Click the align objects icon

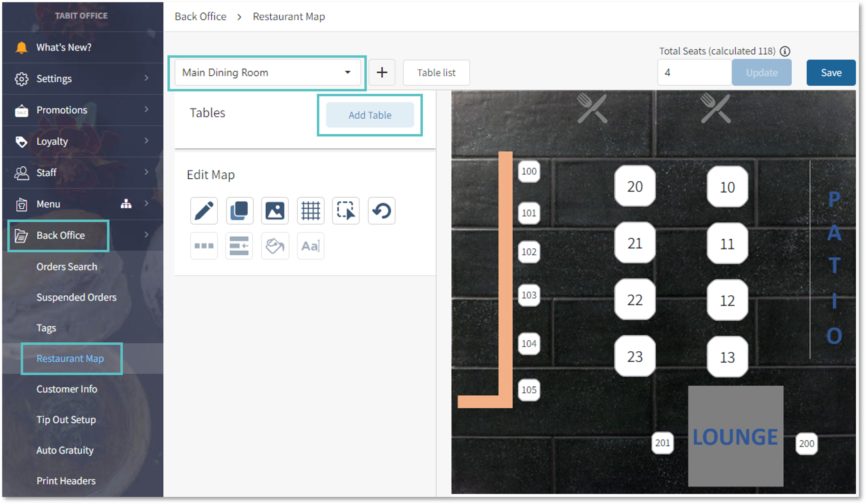coord(239,246)
